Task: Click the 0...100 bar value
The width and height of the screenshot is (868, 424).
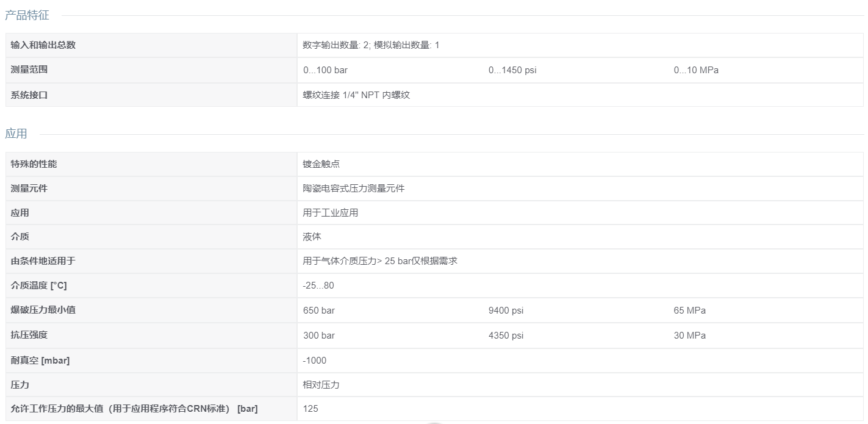Action: [325, 70]
